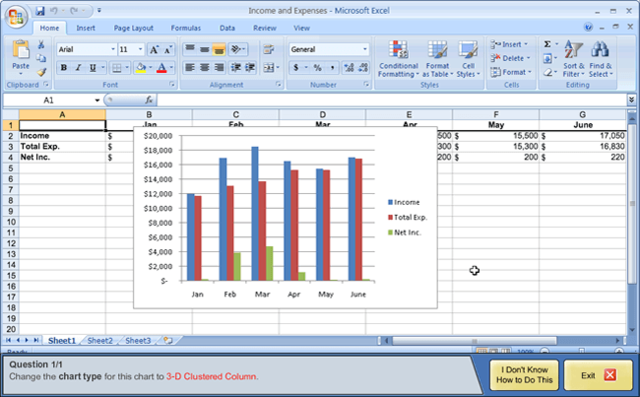Top align the cell contents
640x397 pixels.
190,49
